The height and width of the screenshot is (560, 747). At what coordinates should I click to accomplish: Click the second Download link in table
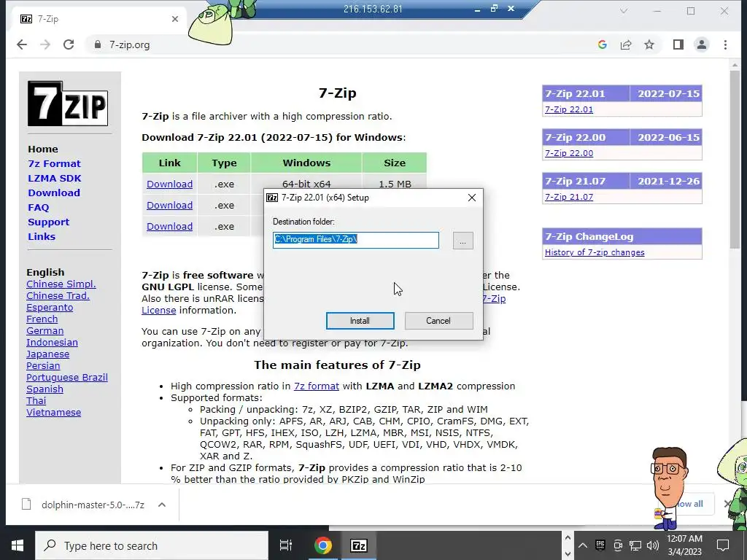169,205
